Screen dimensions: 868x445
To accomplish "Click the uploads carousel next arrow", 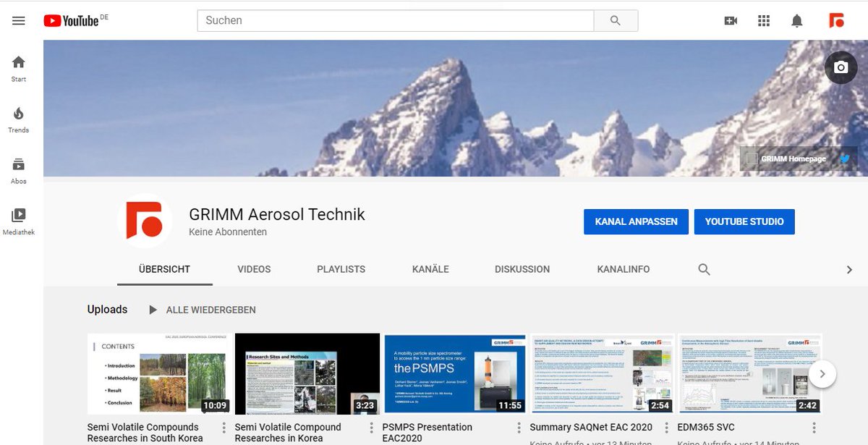I will pyautogui.click(x=822, y=374).
